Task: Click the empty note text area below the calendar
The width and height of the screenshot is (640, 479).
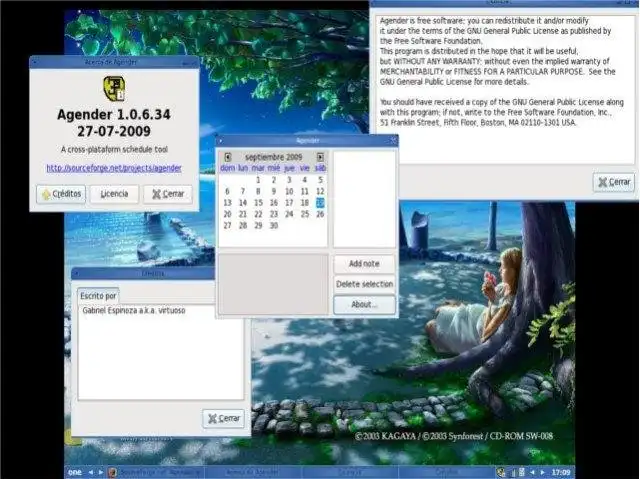Action: click(273, 284)
